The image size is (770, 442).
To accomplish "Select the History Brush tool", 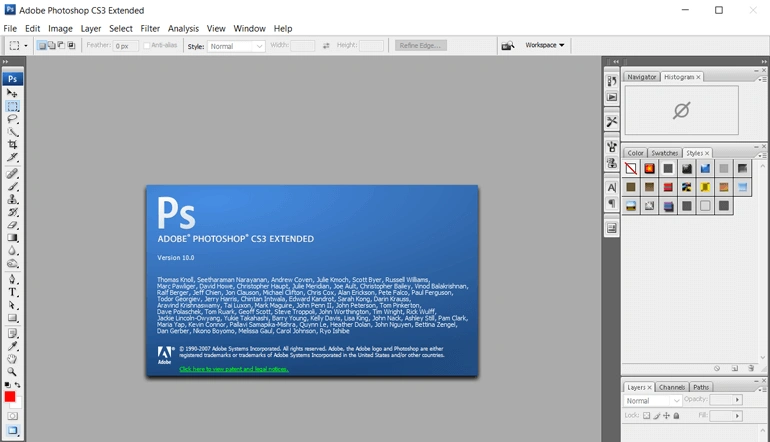I will [x=12, y=212].
